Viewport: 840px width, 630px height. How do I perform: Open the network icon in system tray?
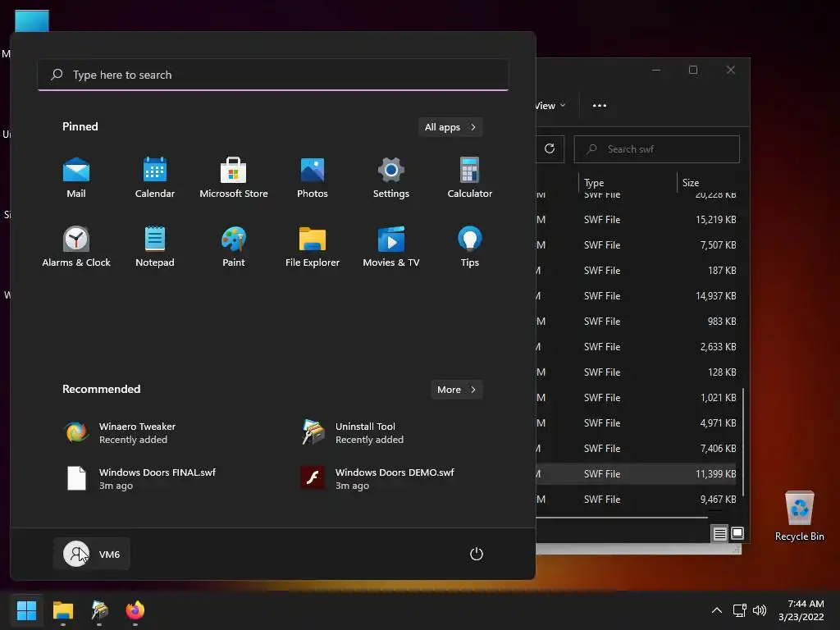point(739,610)
